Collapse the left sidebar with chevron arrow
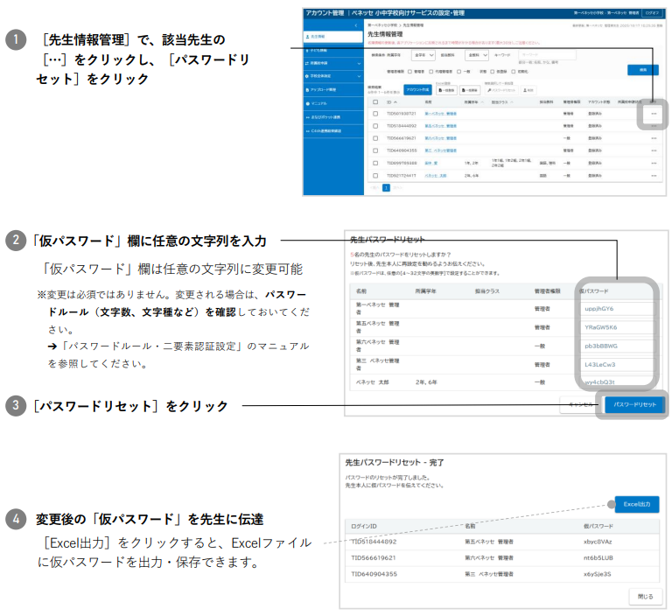Viewport: 672px width, 616px height. (x=358, y=24)
